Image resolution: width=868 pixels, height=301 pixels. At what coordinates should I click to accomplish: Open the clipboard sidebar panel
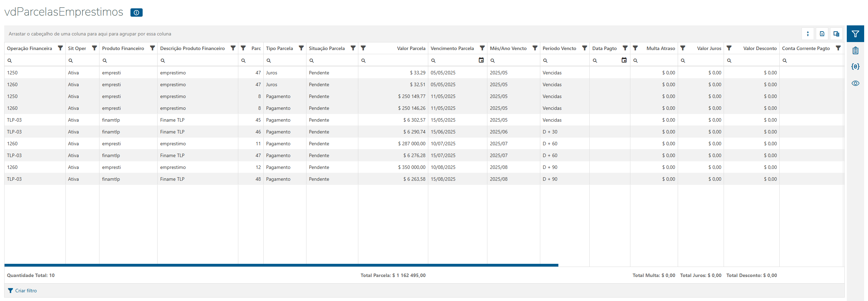[x=855, y=50]
